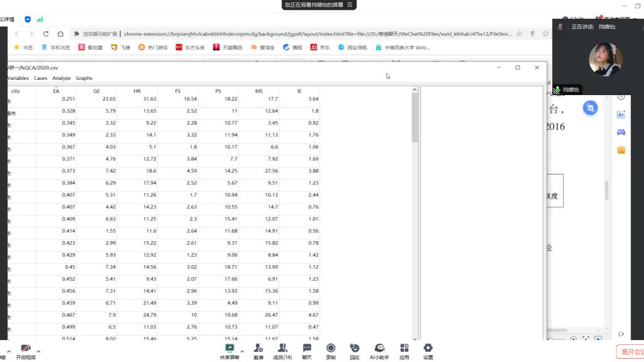Click the GE column header
Image resolution: width=644 pixels, height=362 pixels.
pos(96,91)
